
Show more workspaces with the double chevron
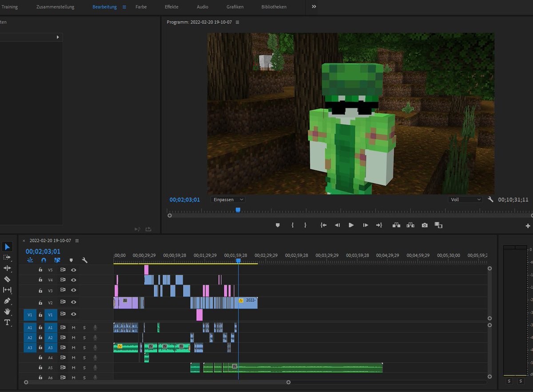(314, 7)
